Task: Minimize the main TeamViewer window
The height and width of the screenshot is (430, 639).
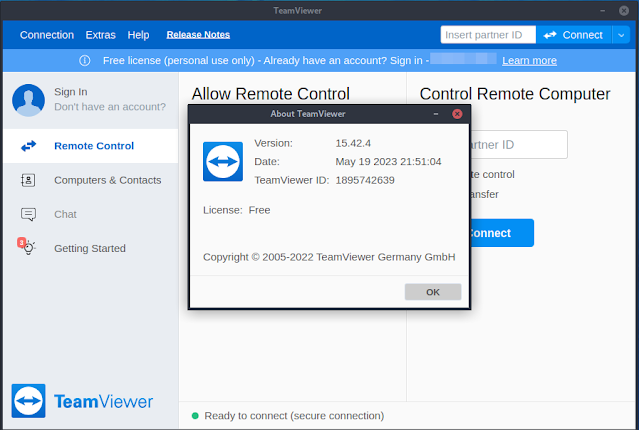Action: pyautogui.click(x=602, y=11)
